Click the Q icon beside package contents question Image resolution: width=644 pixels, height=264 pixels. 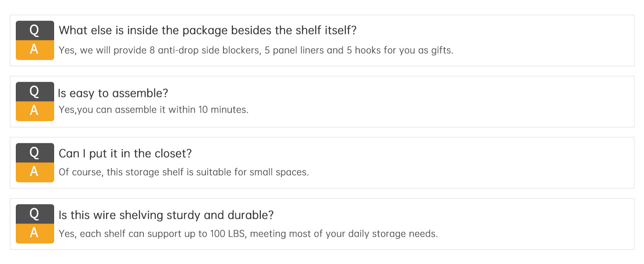35,30
